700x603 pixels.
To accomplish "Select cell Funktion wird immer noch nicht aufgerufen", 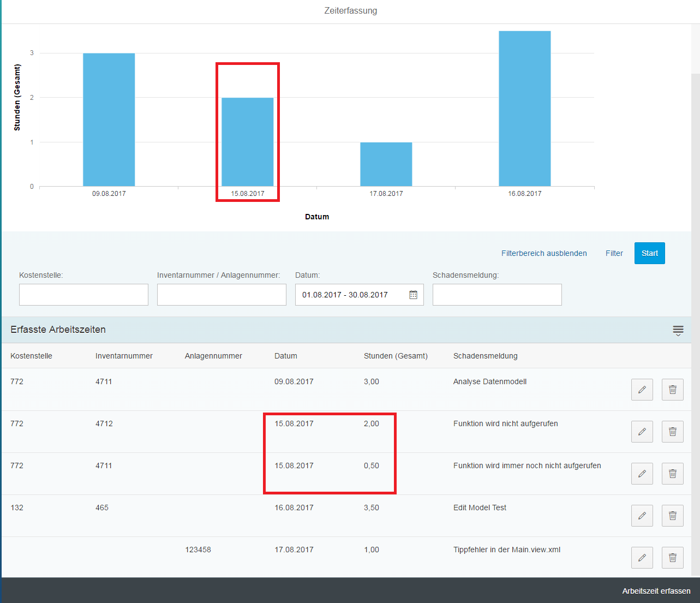I will point(527,465).
